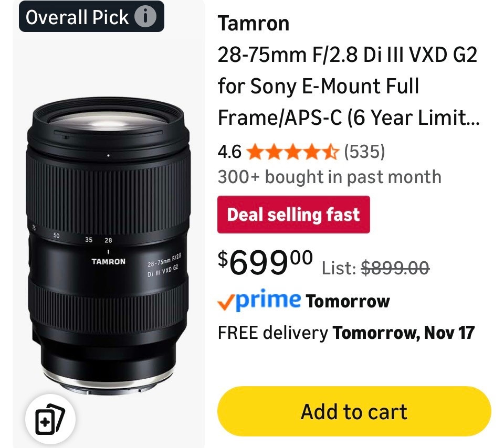Click the orange star rating icons
Viewport: 504px width, 448px height.
click(294, 152)
